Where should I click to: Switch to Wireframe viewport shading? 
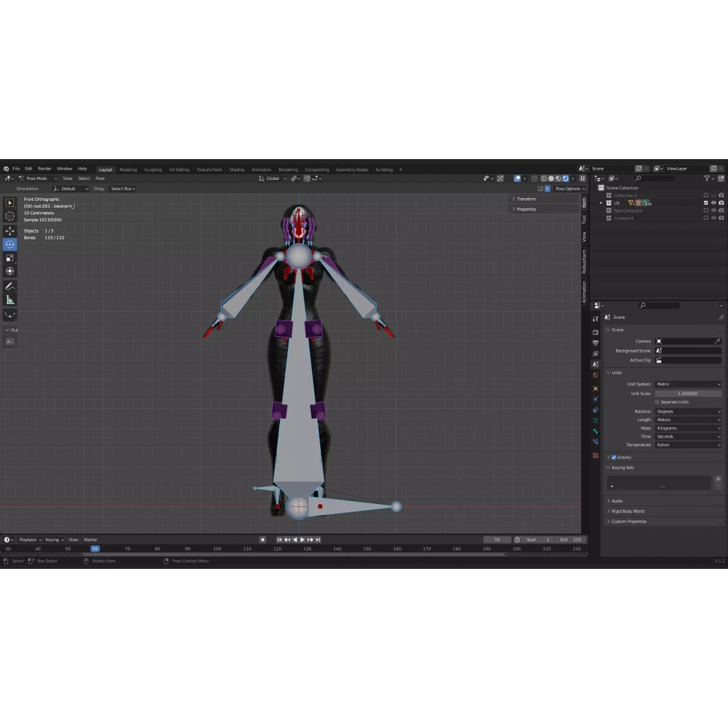tap(544, 179)
